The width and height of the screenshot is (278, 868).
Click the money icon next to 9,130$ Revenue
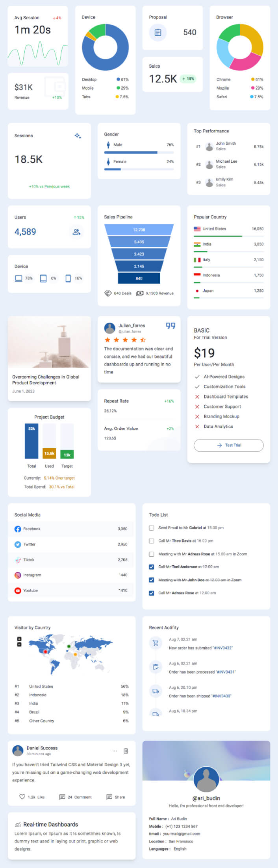pos(140,293)
